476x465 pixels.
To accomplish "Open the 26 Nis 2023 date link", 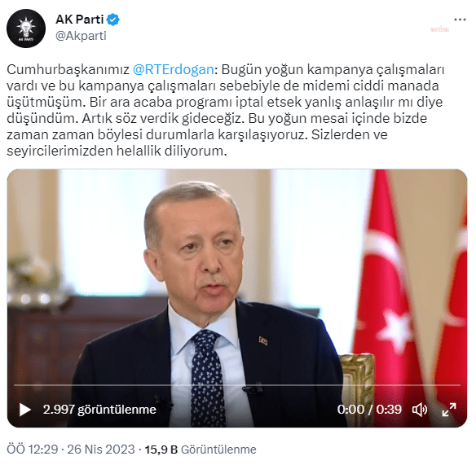I will pos(101,450).
